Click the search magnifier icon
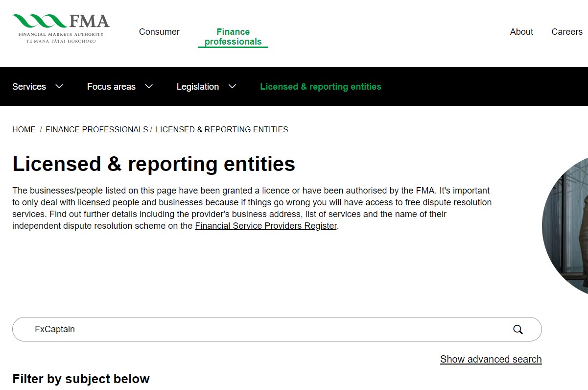 pos(518,329)
